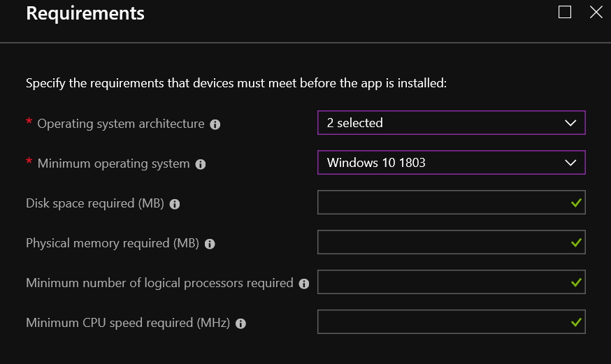Click green checkmark in Minimum CPU speed field
The height and width of the screenshot is (364, 611).
pos(576,322)
